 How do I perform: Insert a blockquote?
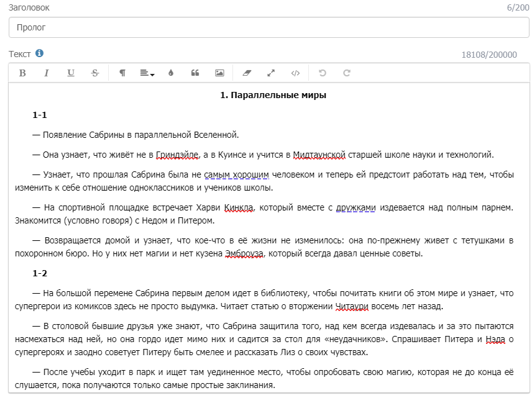click(x=196, y=73)
